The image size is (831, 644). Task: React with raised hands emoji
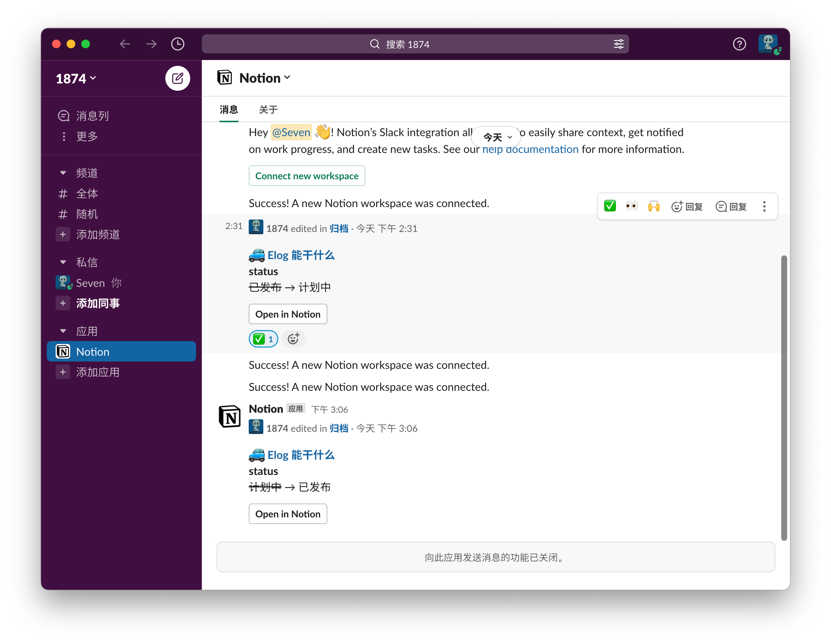654,206
